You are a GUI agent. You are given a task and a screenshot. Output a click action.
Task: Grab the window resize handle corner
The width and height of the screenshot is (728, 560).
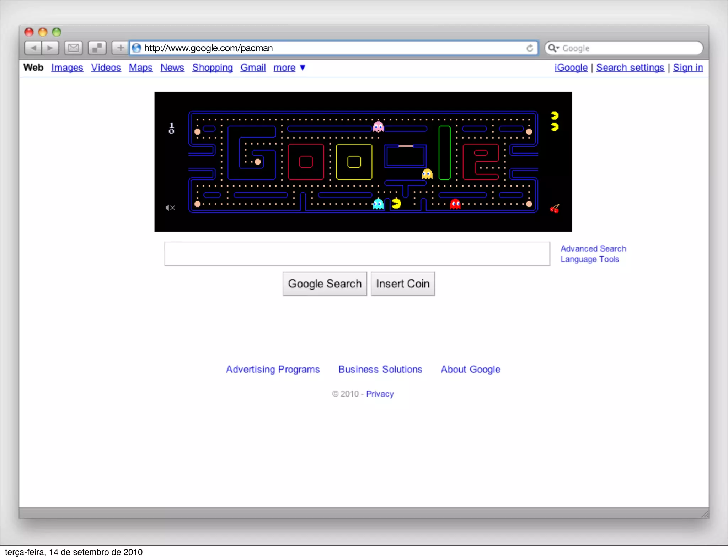[705, 514]
